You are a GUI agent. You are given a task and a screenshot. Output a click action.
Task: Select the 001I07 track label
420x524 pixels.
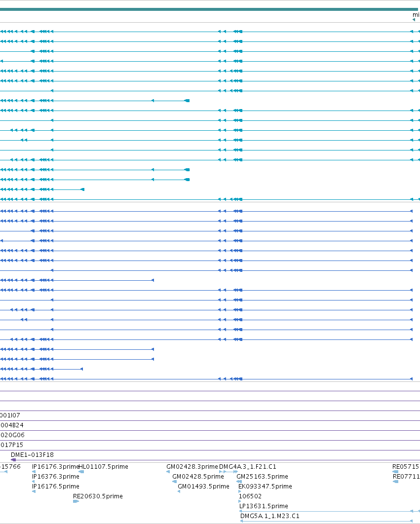tap(10, 415)
